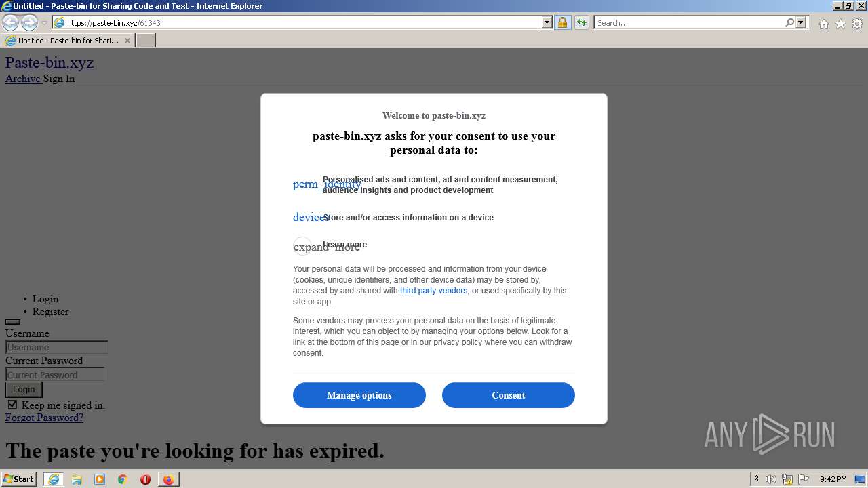Image resolution: width=868 pixels, height=488 pixels.
Task: Select the Register list item
Action: (x=51, y=312)
